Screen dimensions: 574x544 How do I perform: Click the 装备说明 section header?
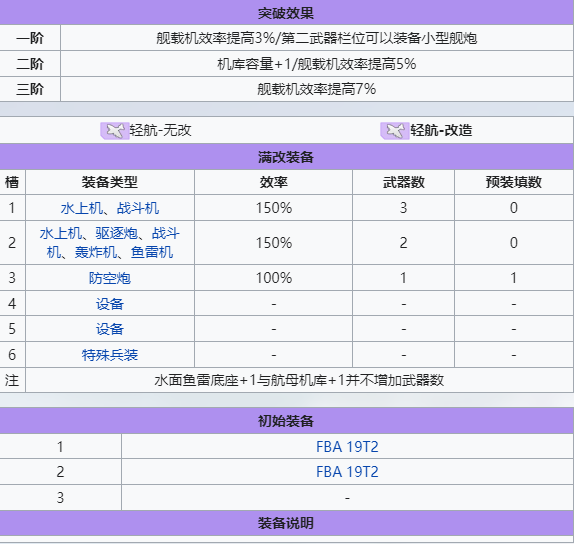tap(286, 523)
